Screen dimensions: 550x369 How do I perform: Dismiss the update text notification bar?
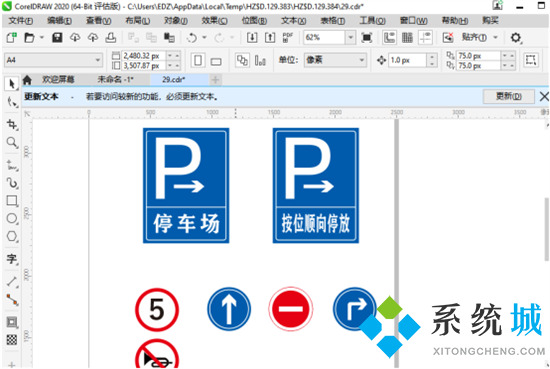tap(544, 96)
